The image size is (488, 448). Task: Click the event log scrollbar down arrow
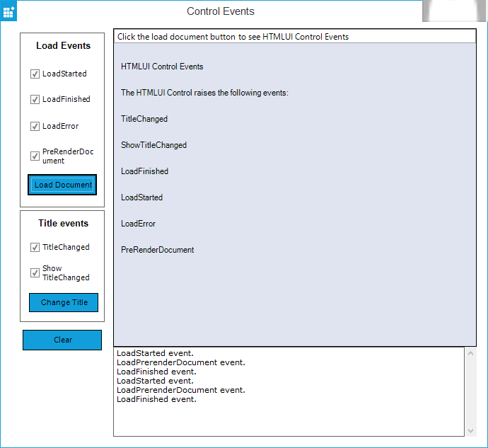[x=471, y=430]
